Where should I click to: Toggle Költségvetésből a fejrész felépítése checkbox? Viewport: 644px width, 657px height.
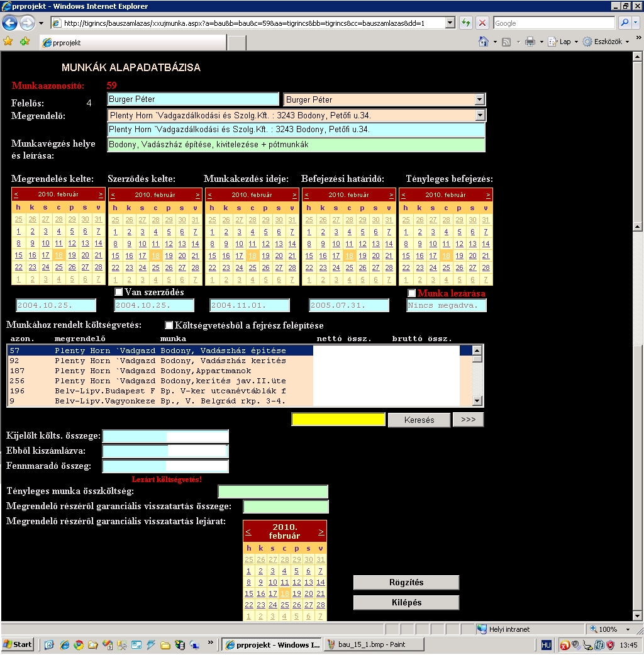click(x=169, y=325)
